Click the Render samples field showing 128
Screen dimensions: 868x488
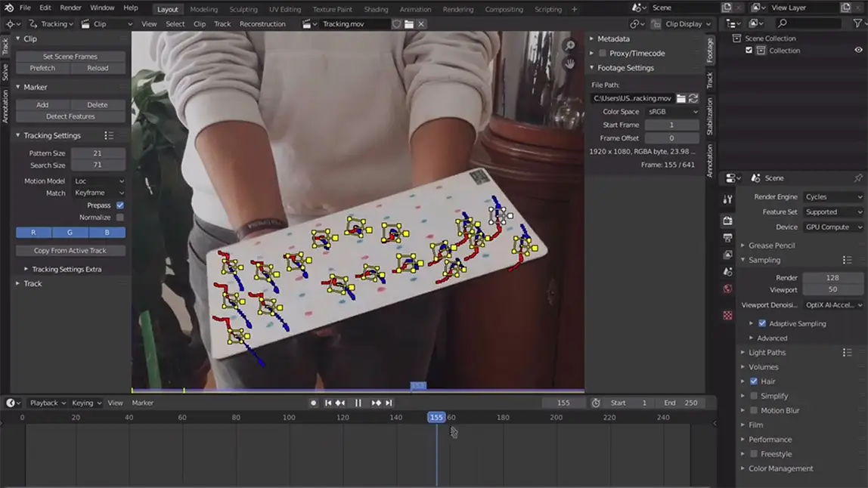pyautogui.click(x=832, y=278)
